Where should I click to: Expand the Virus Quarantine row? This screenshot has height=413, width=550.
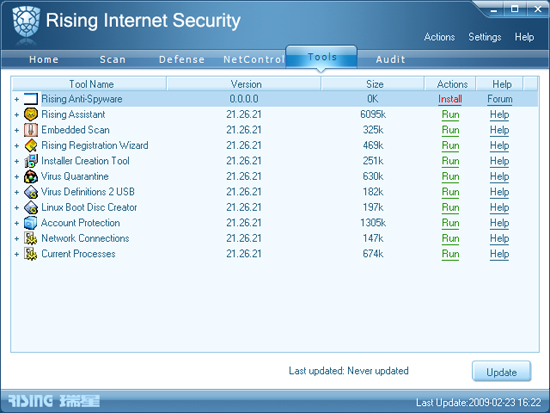(x=16, y=177)
